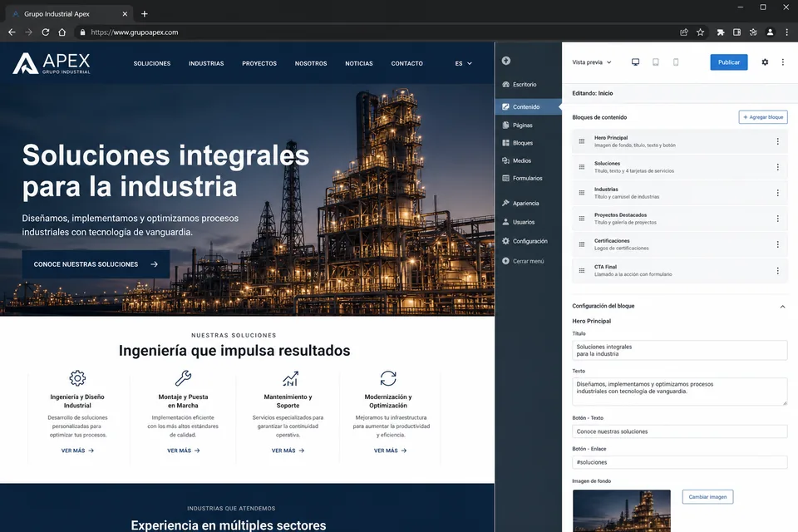Open options menu for Industrias block
The height and width of the screenshot is (532, 798).
click(x=778, y=193)
